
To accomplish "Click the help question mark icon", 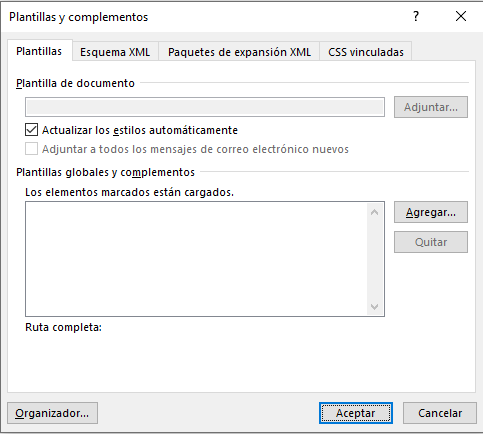I will 416,16.
